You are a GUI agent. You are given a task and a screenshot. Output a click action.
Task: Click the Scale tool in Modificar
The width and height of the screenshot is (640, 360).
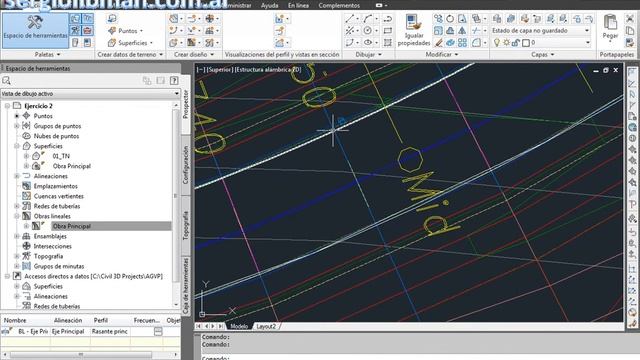438,31
